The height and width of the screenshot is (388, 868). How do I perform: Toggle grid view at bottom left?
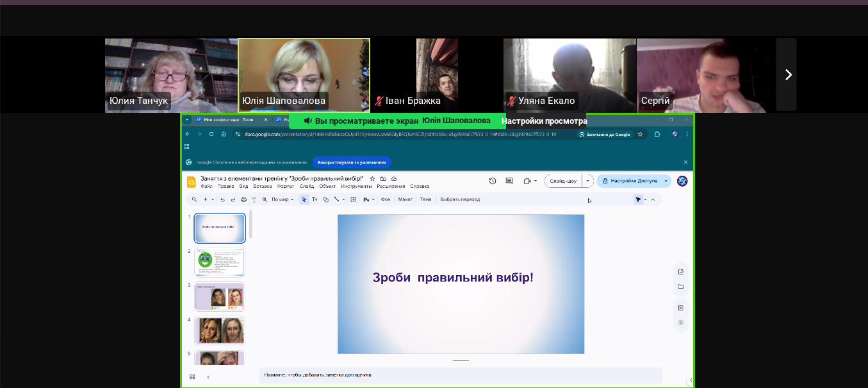point(192,377)
